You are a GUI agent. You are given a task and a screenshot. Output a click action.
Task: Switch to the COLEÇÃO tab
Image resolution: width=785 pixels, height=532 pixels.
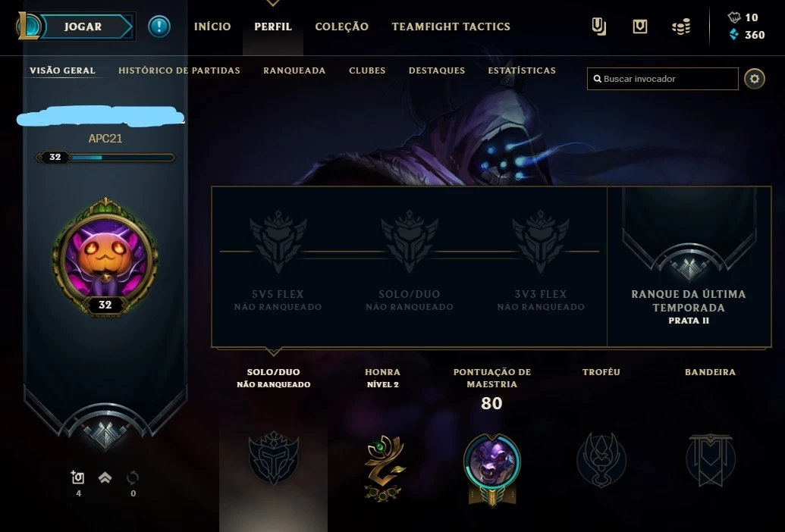point(341,27)
